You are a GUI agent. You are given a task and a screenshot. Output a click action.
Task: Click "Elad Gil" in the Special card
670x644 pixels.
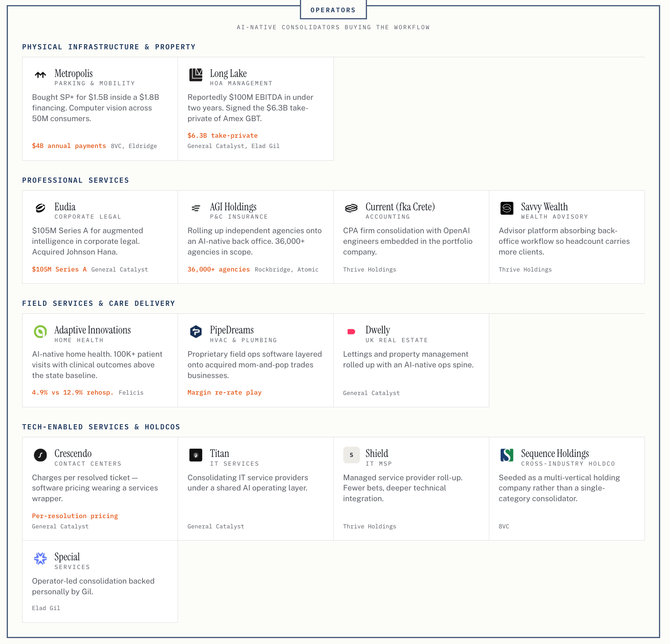[46, 608]
